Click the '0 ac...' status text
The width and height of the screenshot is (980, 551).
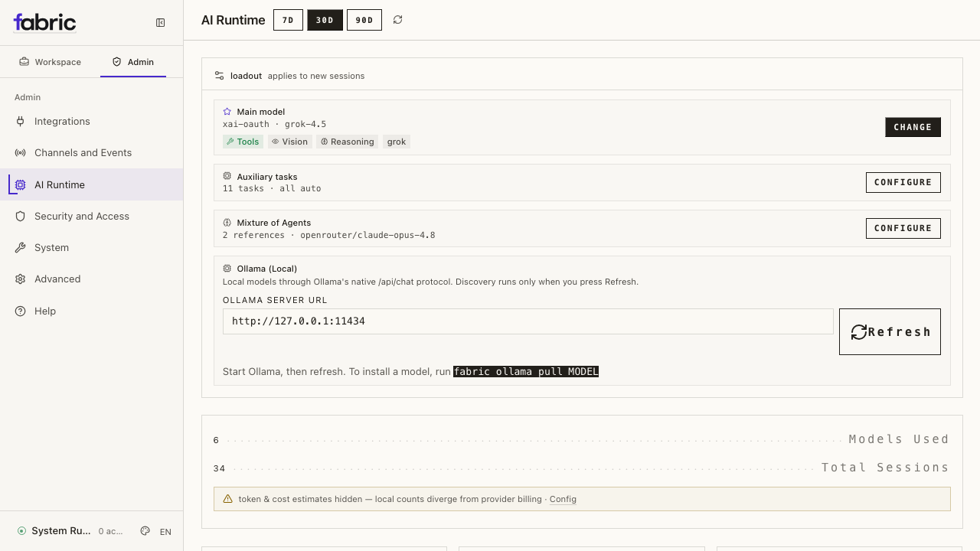[110, 531]
